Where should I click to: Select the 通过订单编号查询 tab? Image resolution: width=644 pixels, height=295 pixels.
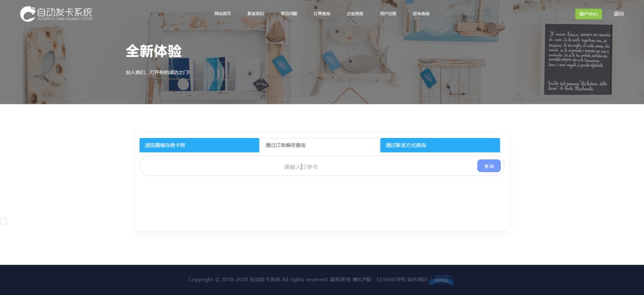click(320, 145)
